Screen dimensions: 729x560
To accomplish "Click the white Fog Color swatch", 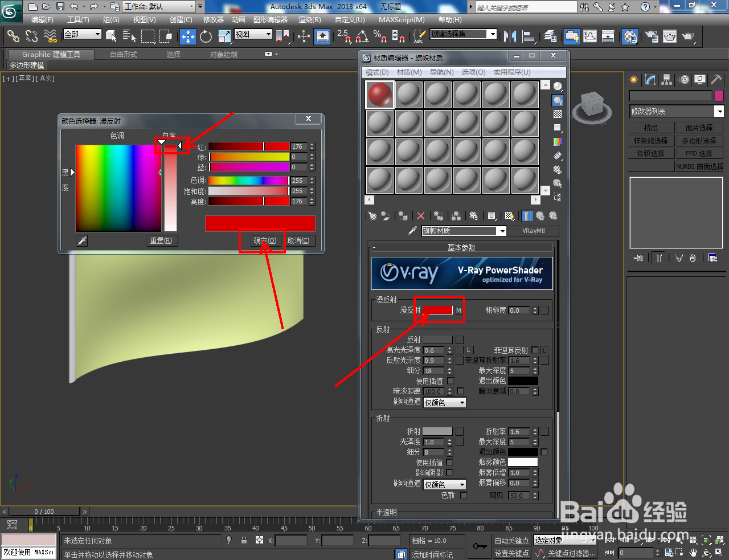I will [523, 462].
